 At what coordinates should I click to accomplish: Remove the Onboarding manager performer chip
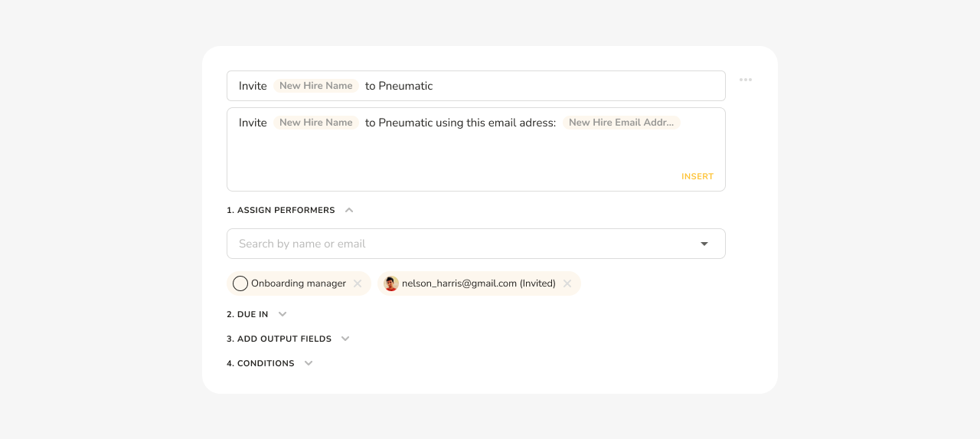pos(358,283)
